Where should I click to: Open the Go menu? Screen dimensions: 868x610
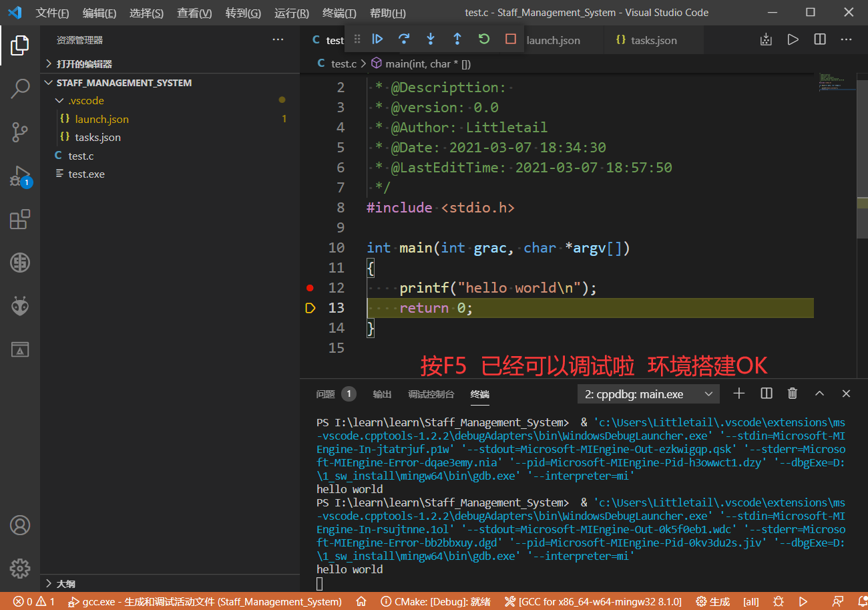[243, 13]
